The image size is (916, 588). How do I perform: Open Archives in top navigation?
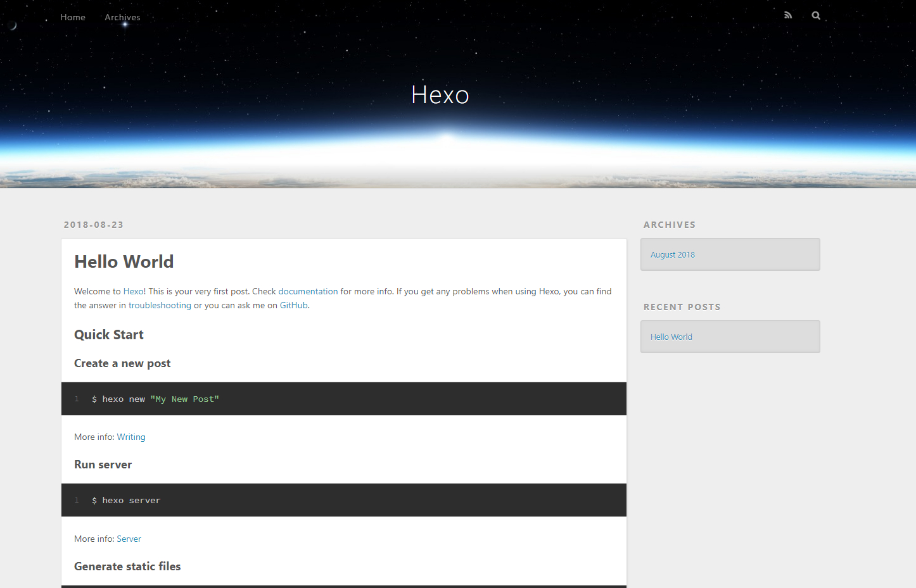[122, 17]
